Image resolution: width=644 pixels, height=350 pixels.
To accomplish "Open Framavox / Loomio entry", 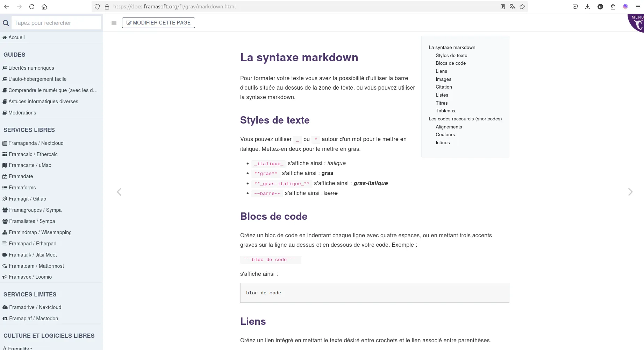I will coord(51,277).
